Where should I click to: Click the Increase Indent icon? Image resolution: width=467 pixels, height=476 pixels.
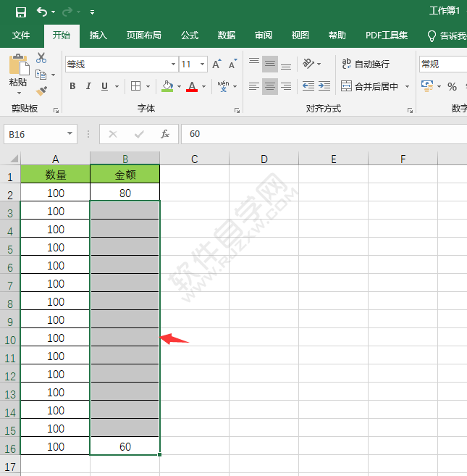point(324,86)
